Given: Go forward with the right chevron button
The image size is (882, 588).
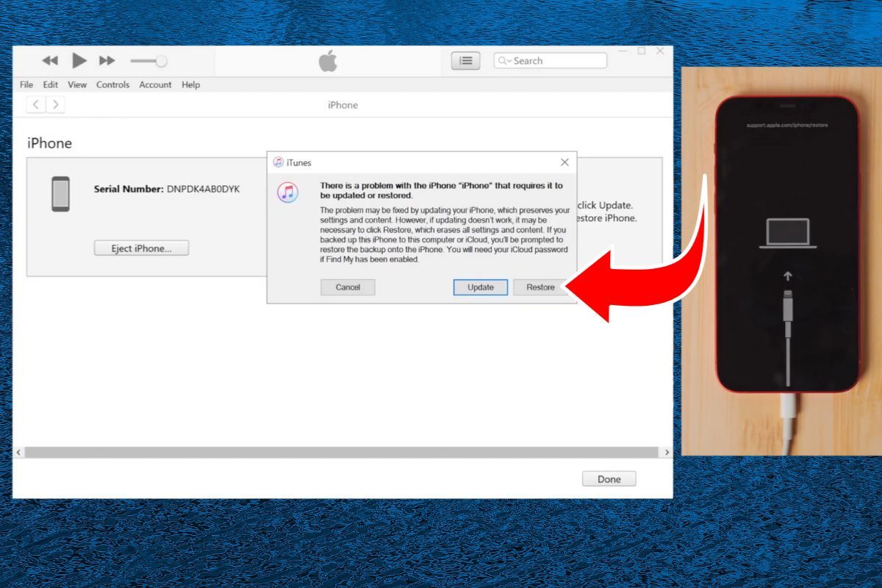Looking at the screenshot, I should click(56, 104).
